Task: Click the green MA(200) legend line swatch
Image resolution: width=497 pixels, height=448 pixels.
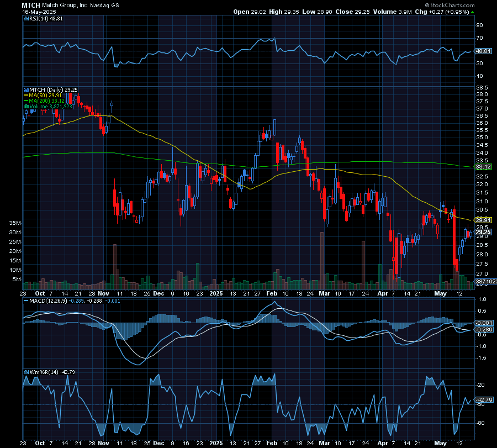Action: [24, 101]
